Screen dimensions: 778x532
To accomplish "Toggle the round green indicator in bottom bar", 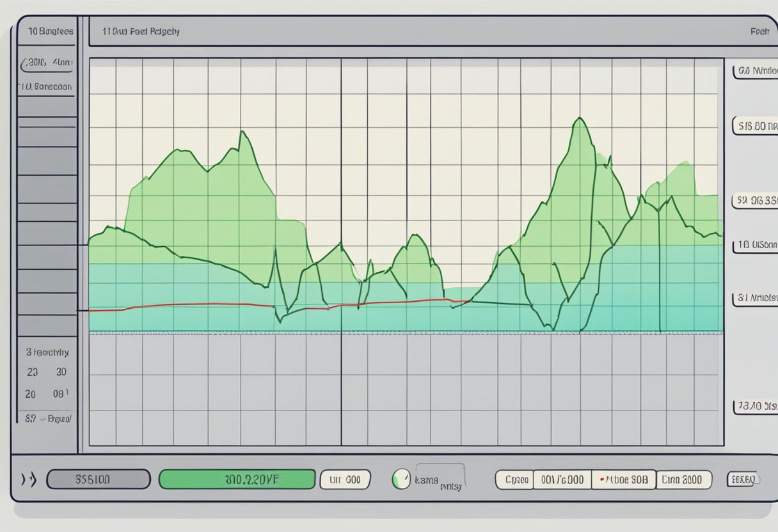I will pos(401,478).
